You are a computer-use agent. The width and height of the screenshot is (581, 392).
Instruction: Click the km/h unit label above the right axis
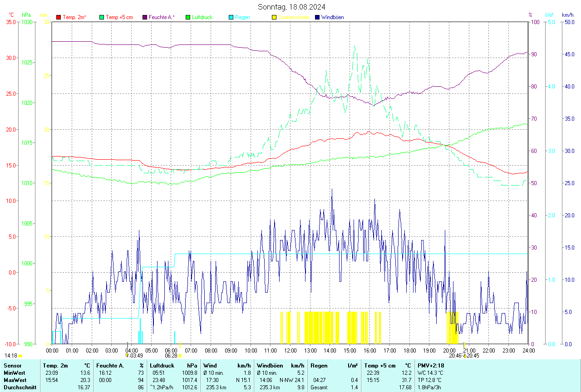click(x=568, y=15)
